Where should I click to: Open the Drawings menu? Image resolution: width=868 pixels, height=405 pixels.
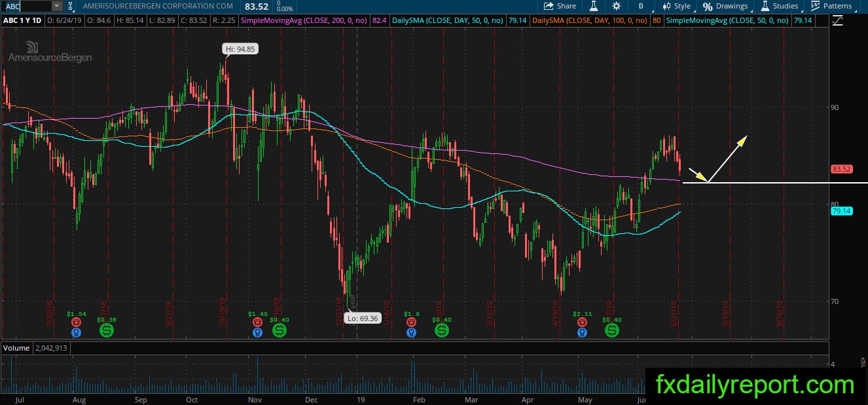click(x=725, y=6)
